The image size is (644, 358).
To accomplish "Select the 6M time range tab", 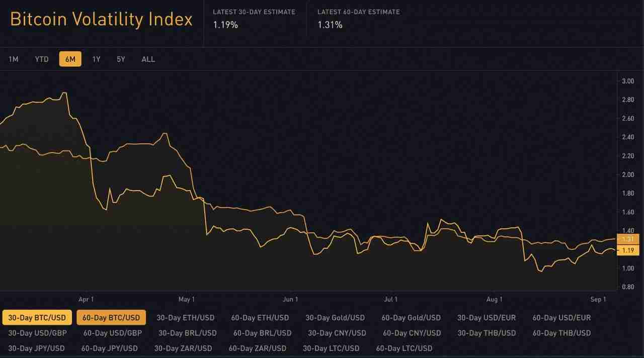I will (70, 59).
